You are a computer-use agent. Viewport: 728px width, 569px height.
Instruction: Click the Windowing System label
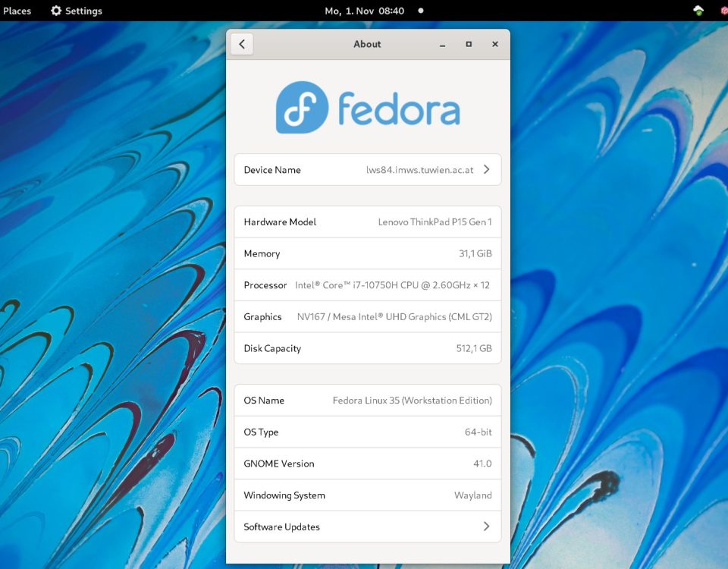tap(284, 495)
